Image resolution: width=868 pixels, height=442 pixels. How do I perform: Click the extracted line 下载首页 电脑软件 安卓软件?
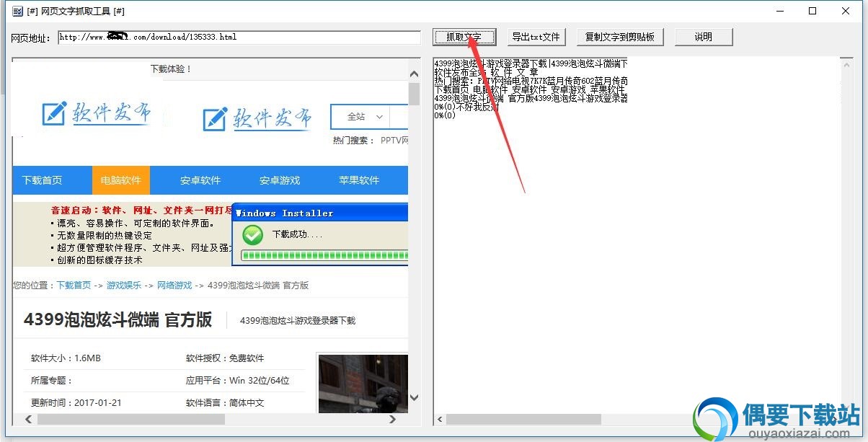point(531,89)
